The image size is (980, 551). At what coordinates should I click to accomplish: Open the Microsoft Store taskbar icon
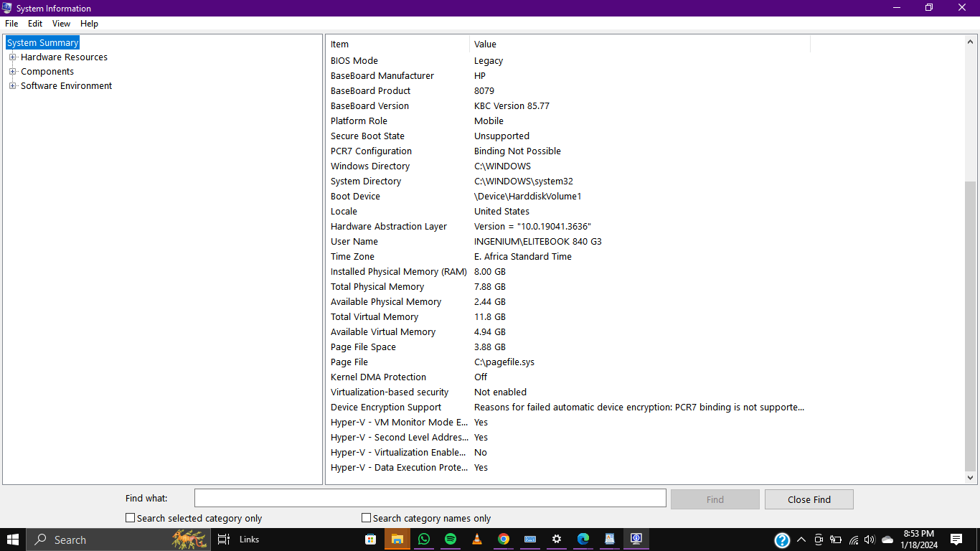pos(371,540)
